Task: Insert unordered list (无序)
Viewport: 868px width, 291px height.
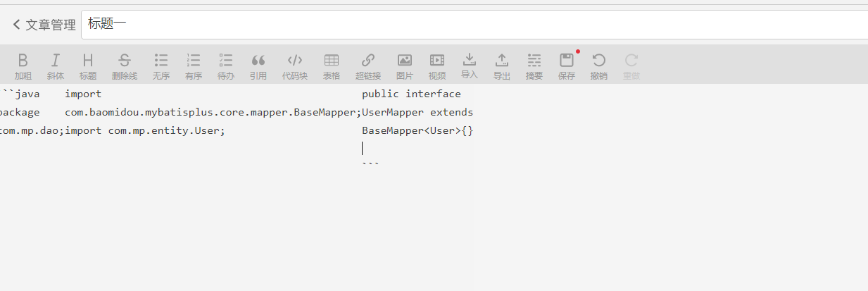Action: point(161,67)
